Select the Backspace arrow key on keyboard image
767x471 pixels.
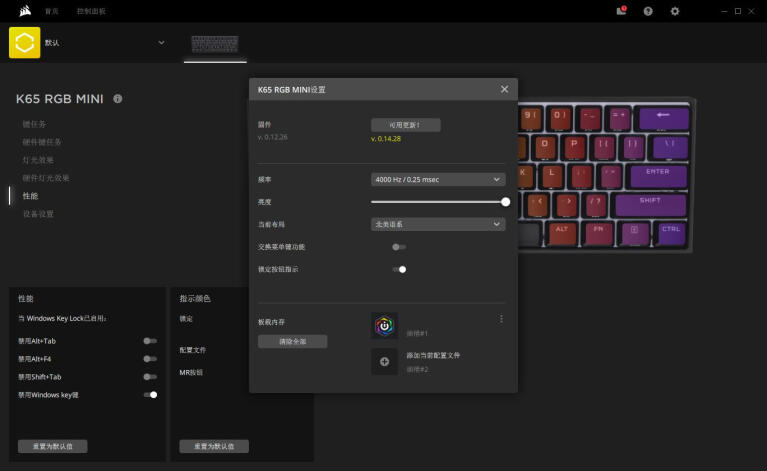click(x=664, y=119)
